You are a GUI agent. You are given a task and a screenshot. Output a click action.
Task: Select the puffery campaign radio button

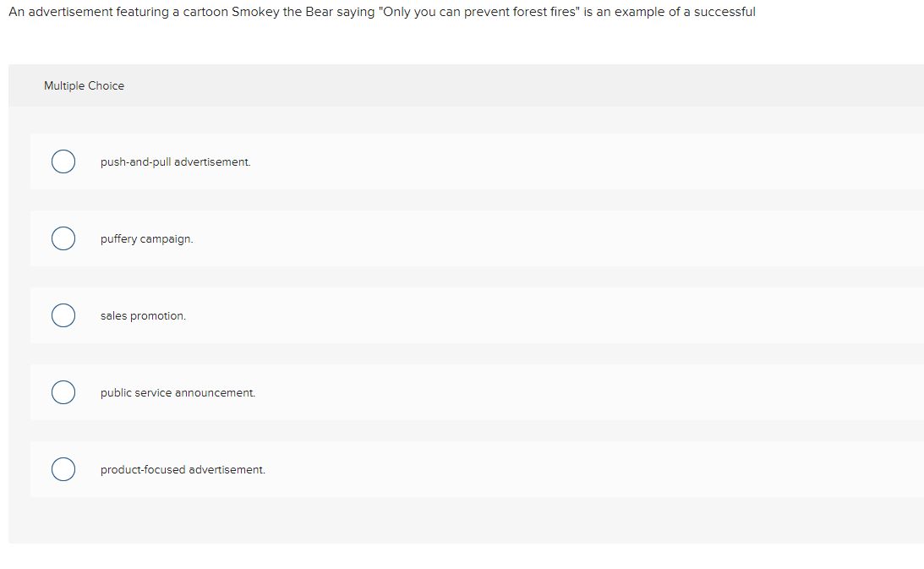[63, 238]
